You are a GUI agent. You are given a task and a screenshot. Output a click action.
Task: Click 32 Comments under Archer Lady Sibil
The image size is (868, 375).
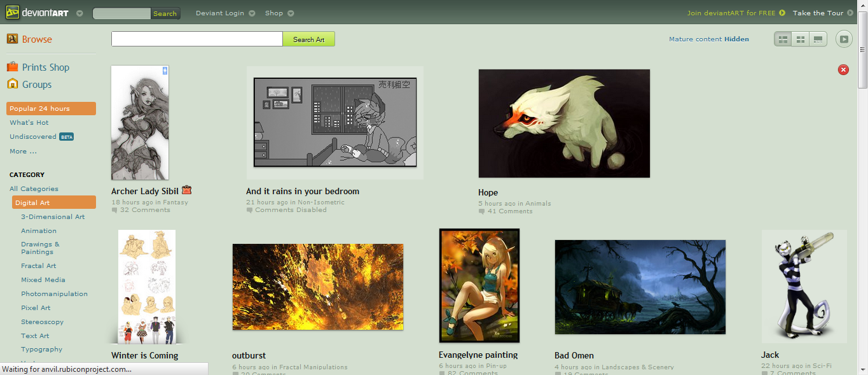point(145,210)
